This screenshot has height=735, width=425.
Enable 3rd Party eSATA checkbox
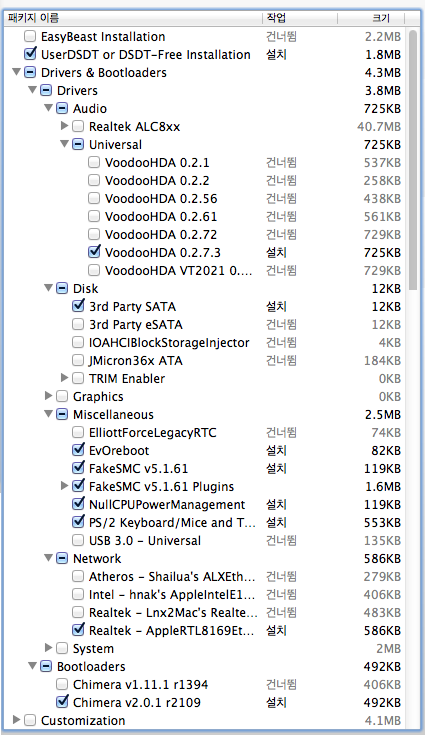(78, 324)
